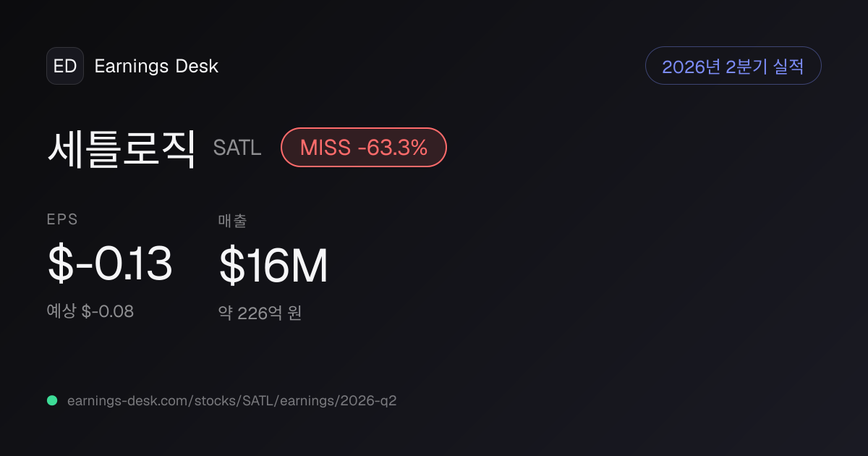Select the 예상 $-0.08 estimate text

pos(90,311)
